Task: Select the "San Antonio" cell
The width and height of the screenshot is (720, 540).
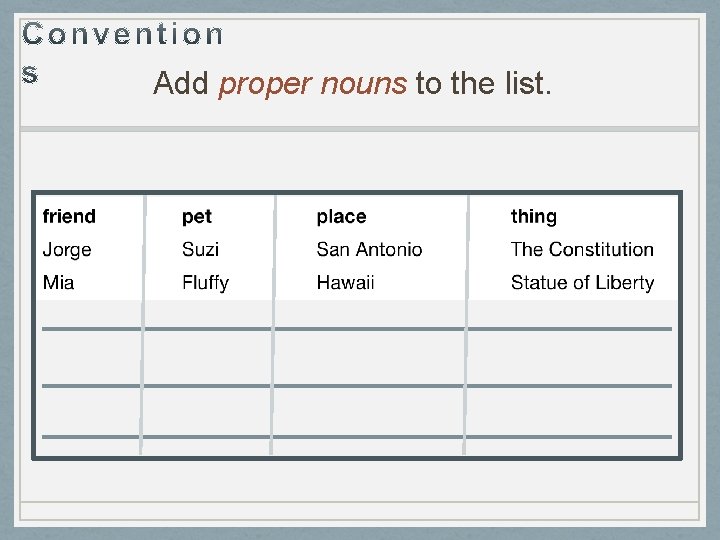Action: [x=369, y=249]
